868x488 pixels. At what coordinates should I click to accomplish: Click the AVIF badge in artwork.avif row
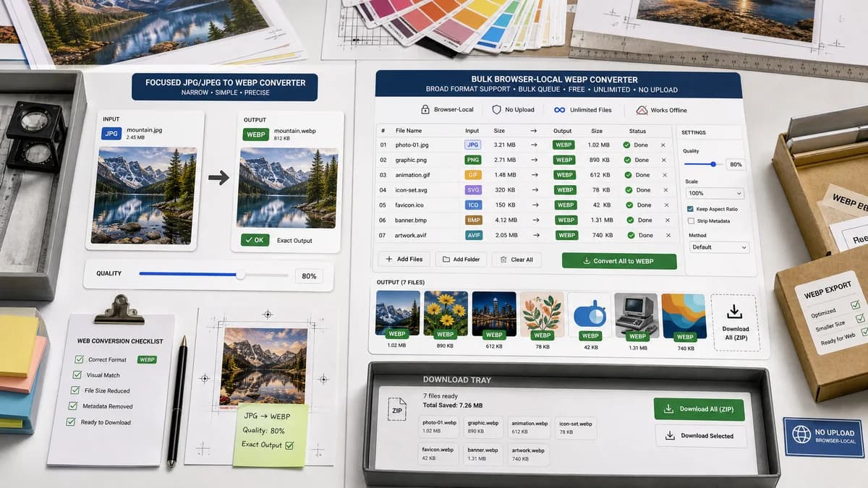pyautogui.click(x=474, y=235)
